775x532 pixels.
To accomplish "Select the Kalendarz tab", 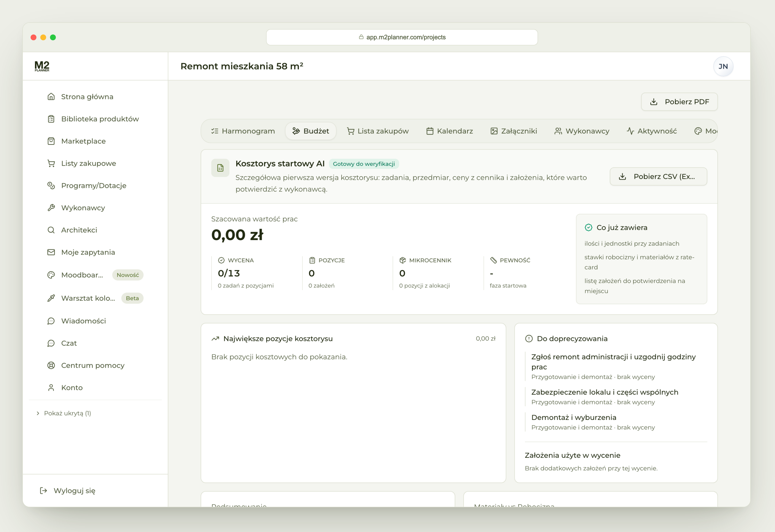I will (x=449, y=131).
